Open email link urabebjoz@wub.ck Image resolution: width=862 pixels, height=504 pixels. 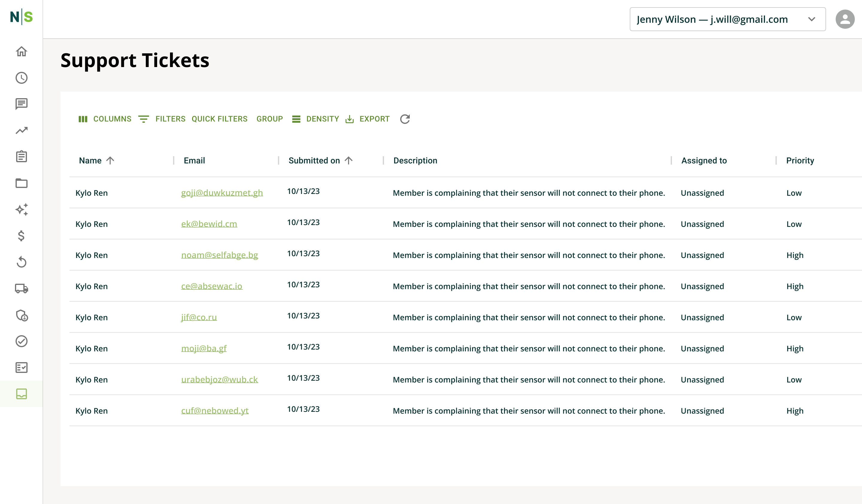tap(220, 379)
